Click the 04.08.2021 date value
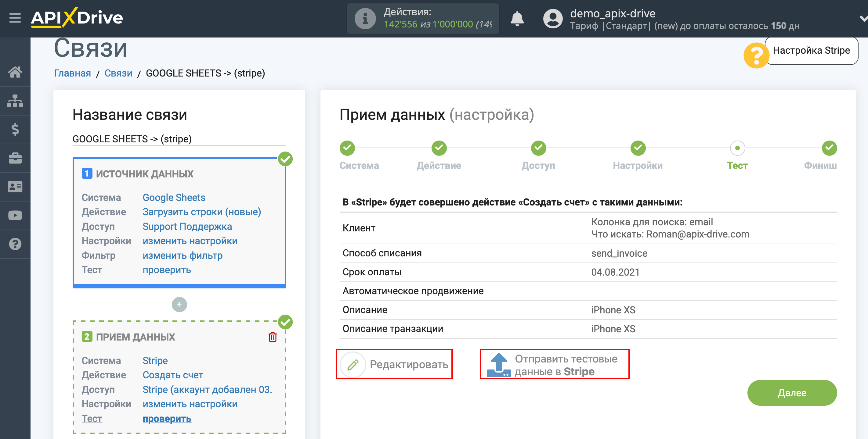The height and width of the screenshot is (439, 868). [615, 272]
